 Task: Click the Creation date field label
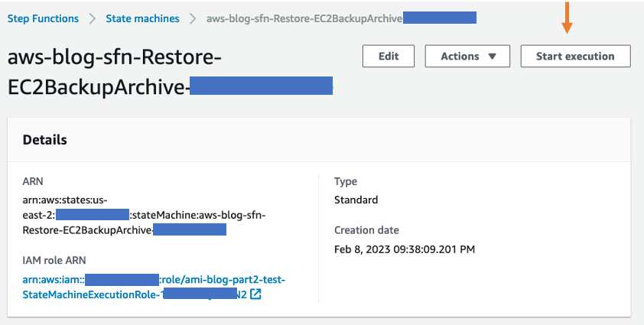click(x=366, y=230)
